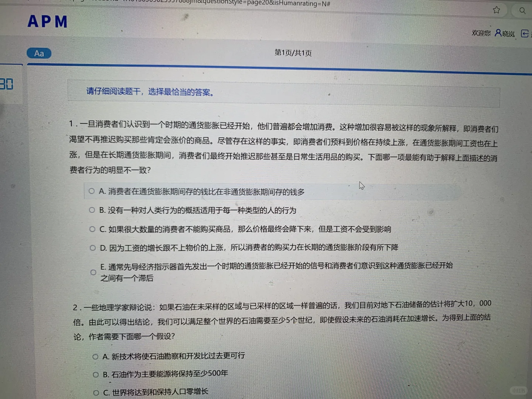The width and height of the screenshot is (532, 399).
Task: Select option C 人口零增长 for question 2
Action: pos(96,393)
